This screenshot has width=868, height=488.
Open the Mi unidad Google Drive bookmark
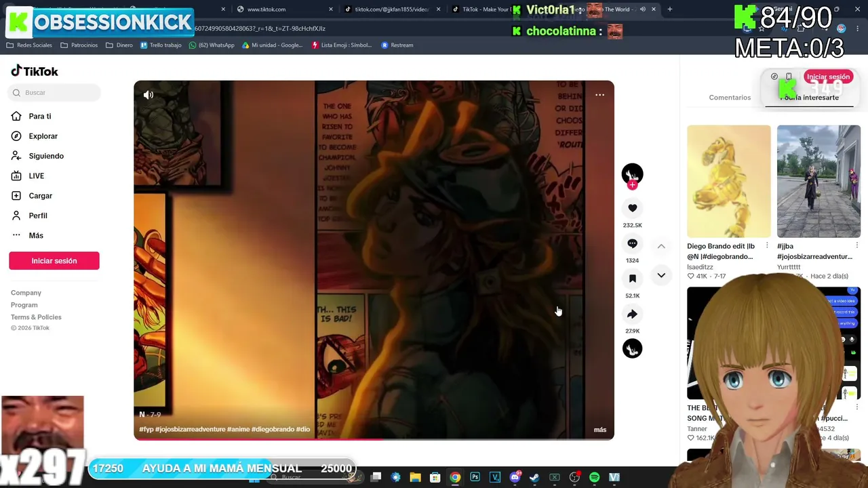272,45
